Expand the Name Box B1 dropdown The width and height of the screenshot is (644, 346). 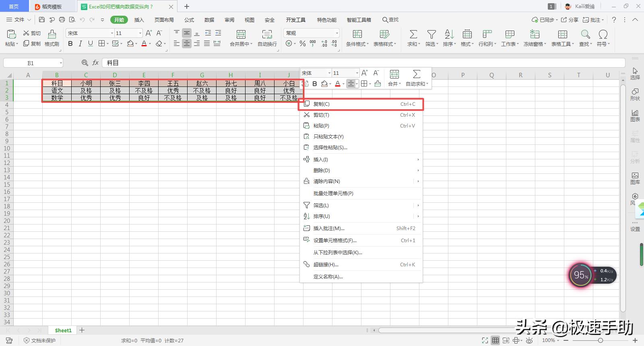tap(61, 63)
